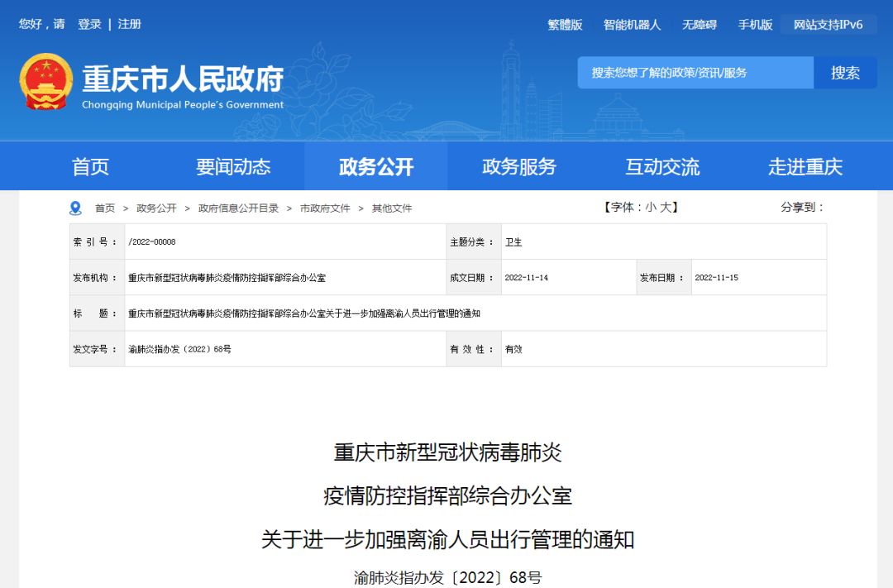Switch to 繁體版 traditional Chinese
Image resolution: width=893 pixels, height=588 pixels.
tap(563, 24)
